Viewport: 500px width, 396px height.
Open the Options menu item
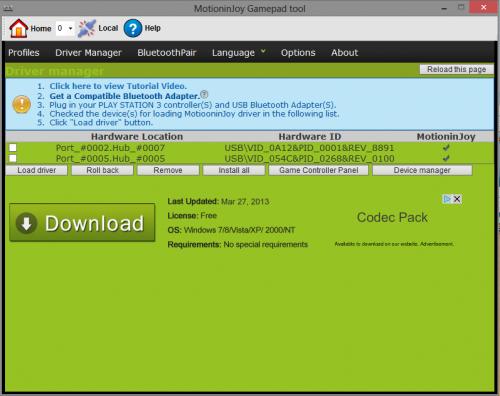click(x=298, y=53)
